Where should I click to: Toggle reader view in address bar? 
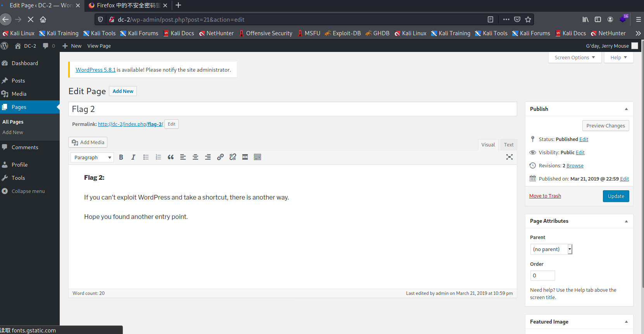pyautogui.click(x=490, y=19)
